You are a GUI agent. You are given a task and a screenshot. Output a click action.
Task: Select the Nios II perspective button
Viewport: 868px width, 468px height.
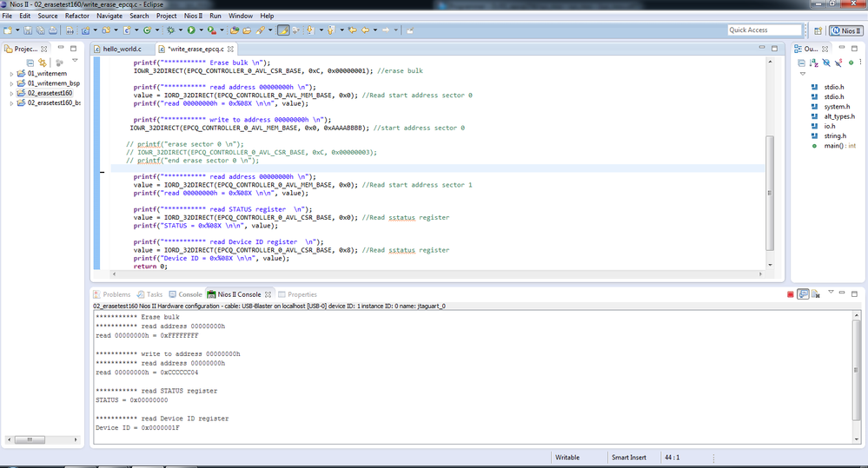(846, 30)
